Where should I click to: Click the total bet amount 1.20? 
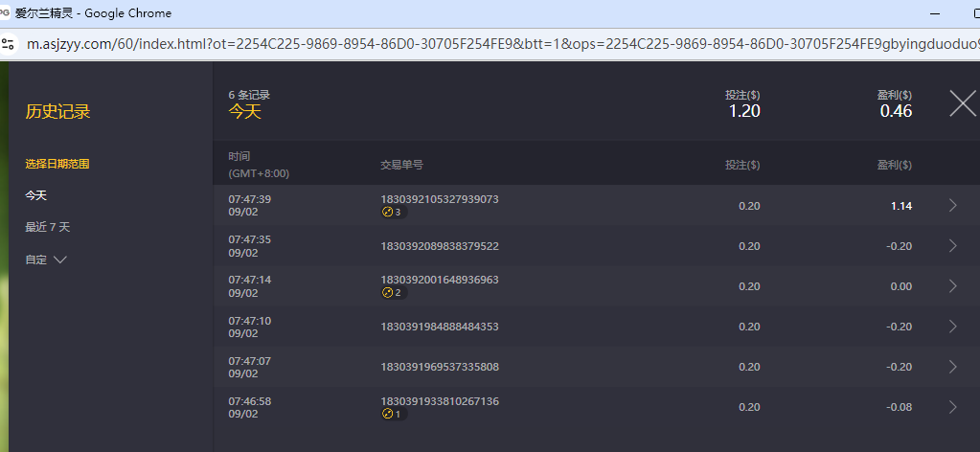pyautogui.click(x=744, y=111)
